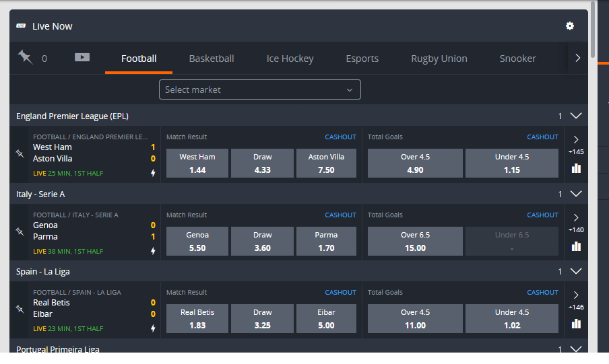Open more markets arrow for West Ham match
This screenshot has height=364, width=609.
click(x=576, y=139)
